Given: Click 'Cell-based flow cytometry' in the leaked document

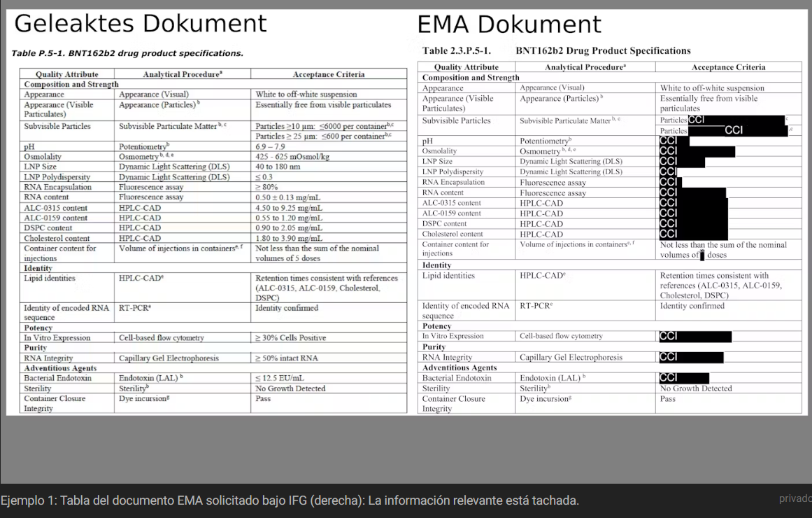Looking at the screenshot, I should [162, 337].
